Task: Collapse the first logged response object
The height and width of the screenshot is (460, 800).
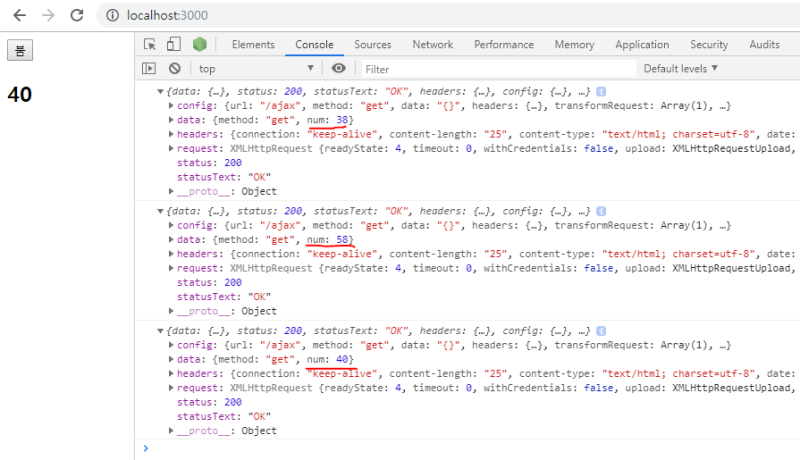Action: pyautogui.click(x=163, y=91)
